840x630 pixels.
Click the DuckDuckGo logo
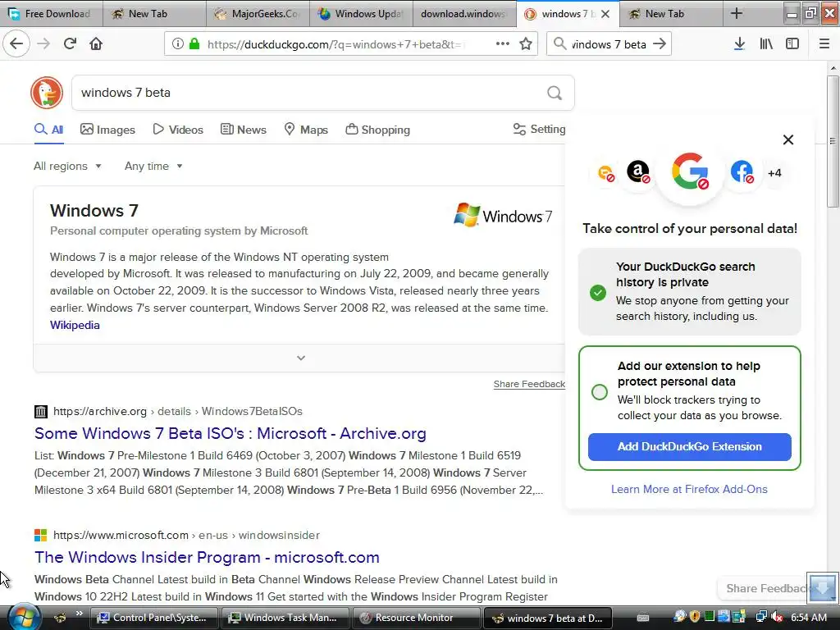coord(47,93)
